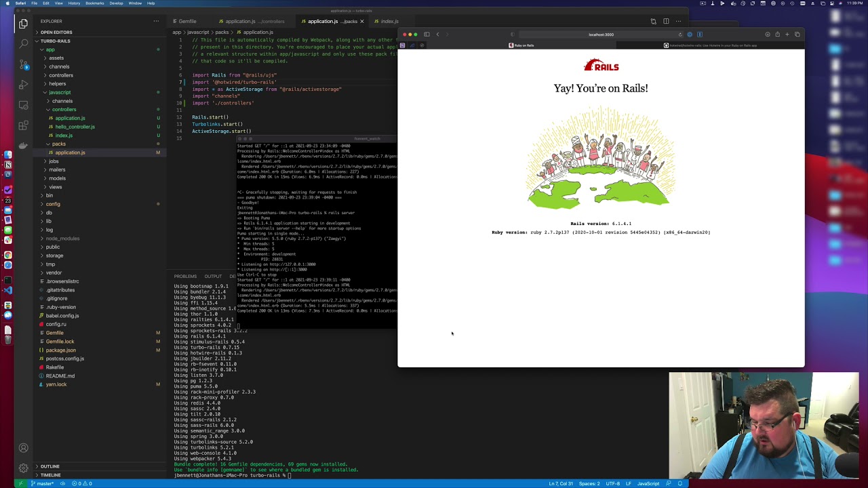Viewport: 868px width, 488px height.
Task: Click the master branch indicator
Action: point(43,484)
